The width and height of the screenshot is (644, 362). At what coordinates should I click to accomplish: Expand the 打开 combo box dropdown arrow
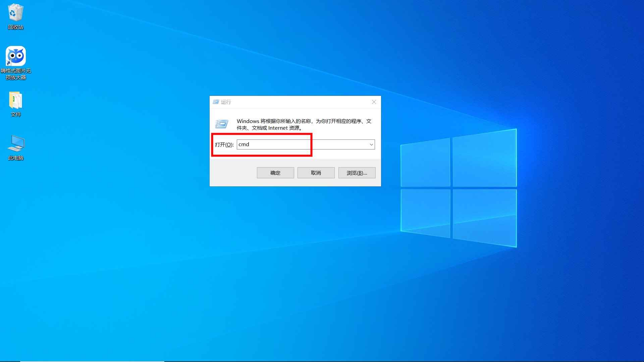[x=371, y=144]
